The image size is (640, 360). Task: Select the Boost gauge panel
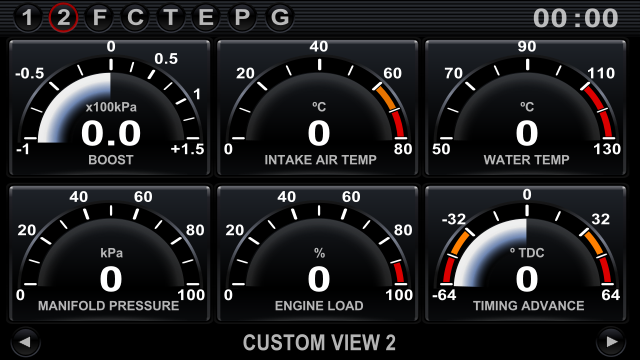110,108
